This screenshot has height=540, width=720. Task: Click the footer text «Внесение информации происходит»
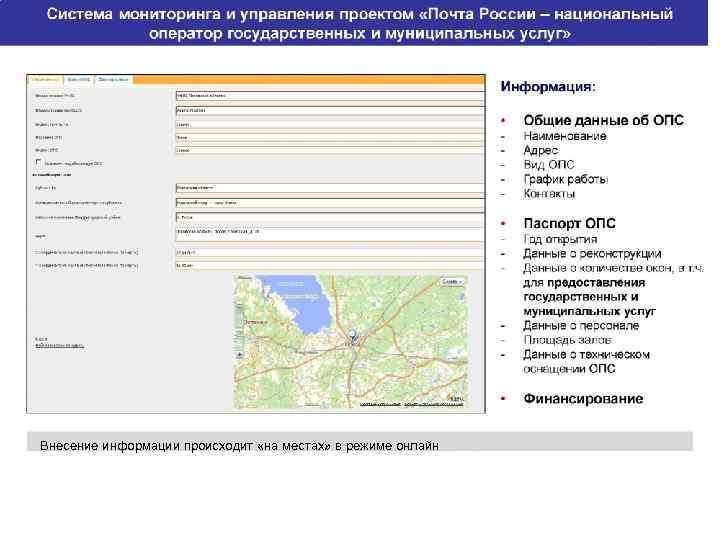[146, 446]
